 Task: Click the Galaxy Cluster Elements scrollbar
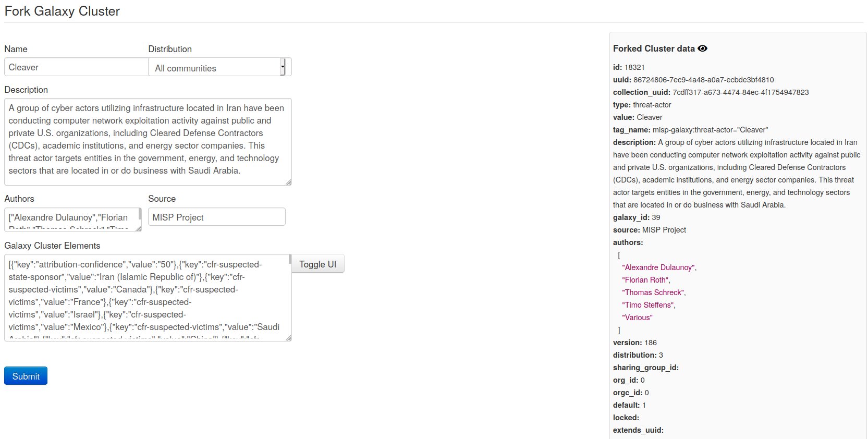click(x=290, y=259)
